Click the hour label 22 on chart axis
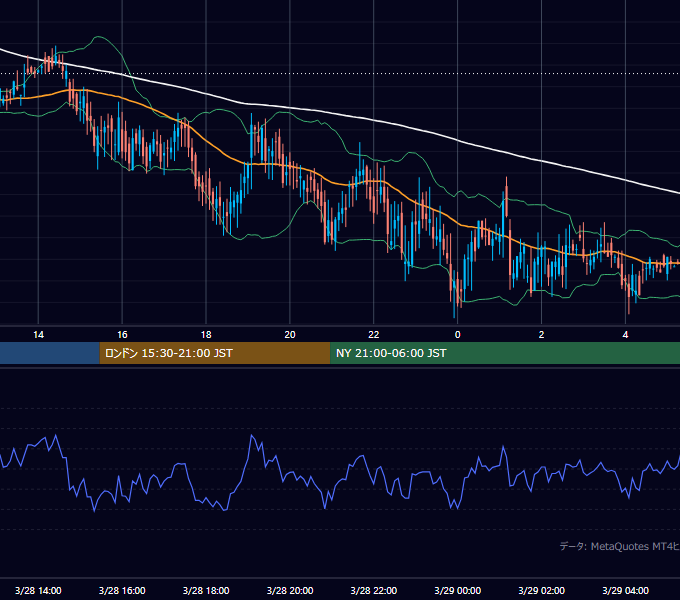Image resolution: width=680 pixels, height=600 pixels. (373, 335)
